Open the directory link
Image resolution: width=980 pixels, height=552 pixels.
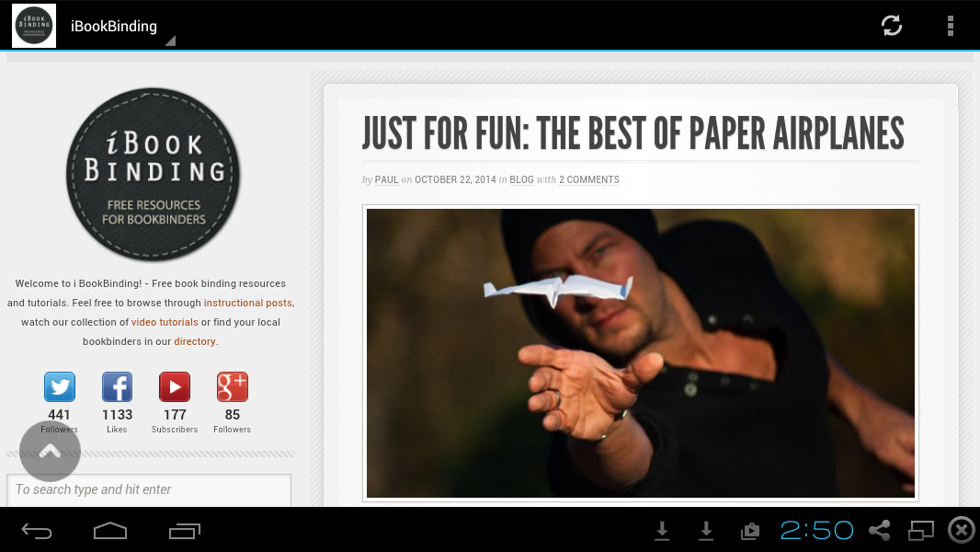click(194, 341)
